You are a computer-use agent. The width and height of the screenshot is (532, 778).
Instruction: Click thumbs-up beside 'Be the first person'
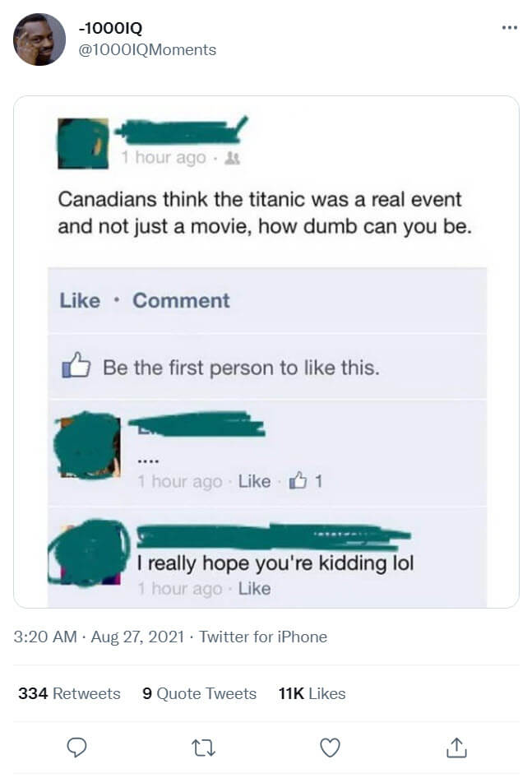pos(76,366)
